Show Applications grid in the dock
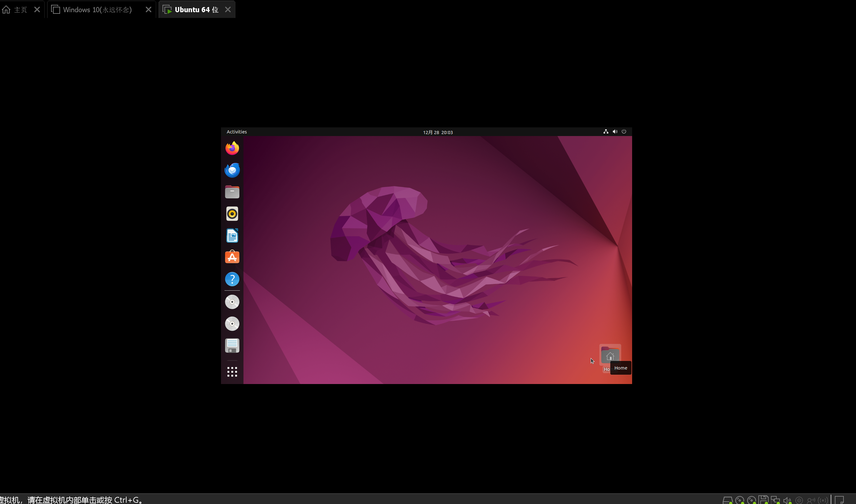The image size is (856, 504). tap(232, 372)
